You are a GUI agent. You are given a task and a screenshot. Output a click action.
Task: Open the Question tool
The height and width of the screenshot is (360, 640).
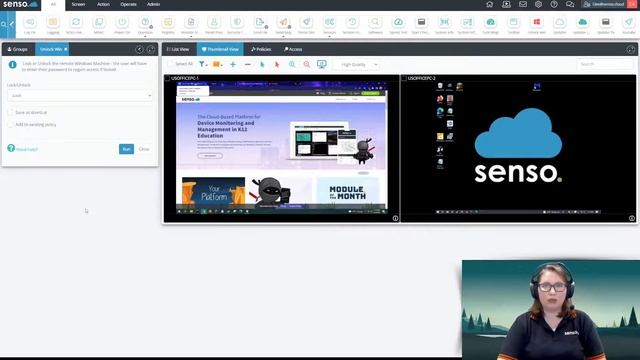pyautogui.click(x=145, y=24)
